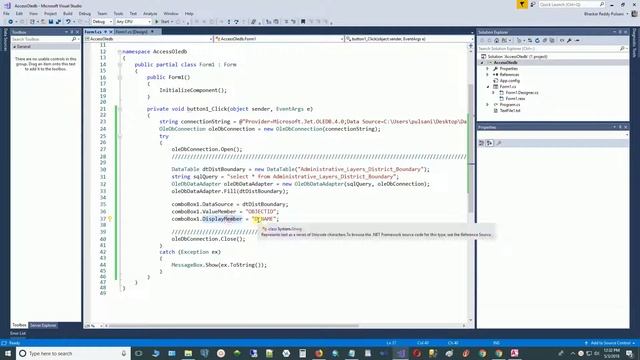Viewport: 640px width, 360px height.
Task: Click the bookmark toolbar icon
Action: [303, 22]
